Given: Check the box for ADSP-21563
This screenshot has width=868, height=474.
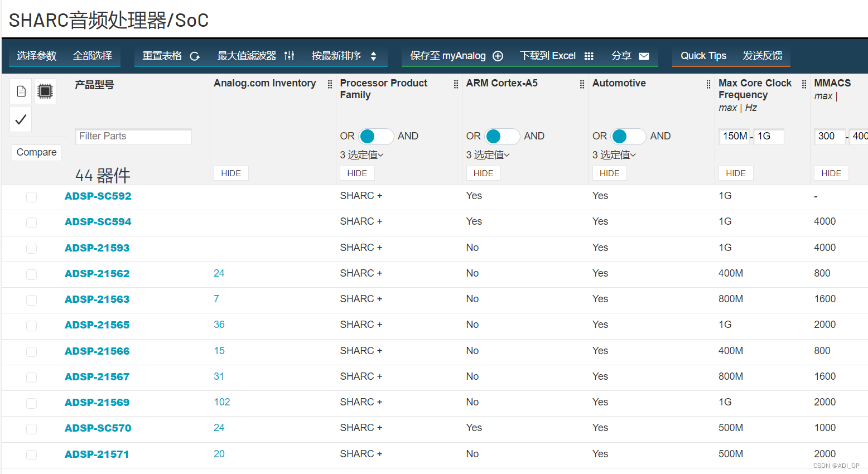Looking at the screenshot, I should pyautogui.click(x=32, y=300).
